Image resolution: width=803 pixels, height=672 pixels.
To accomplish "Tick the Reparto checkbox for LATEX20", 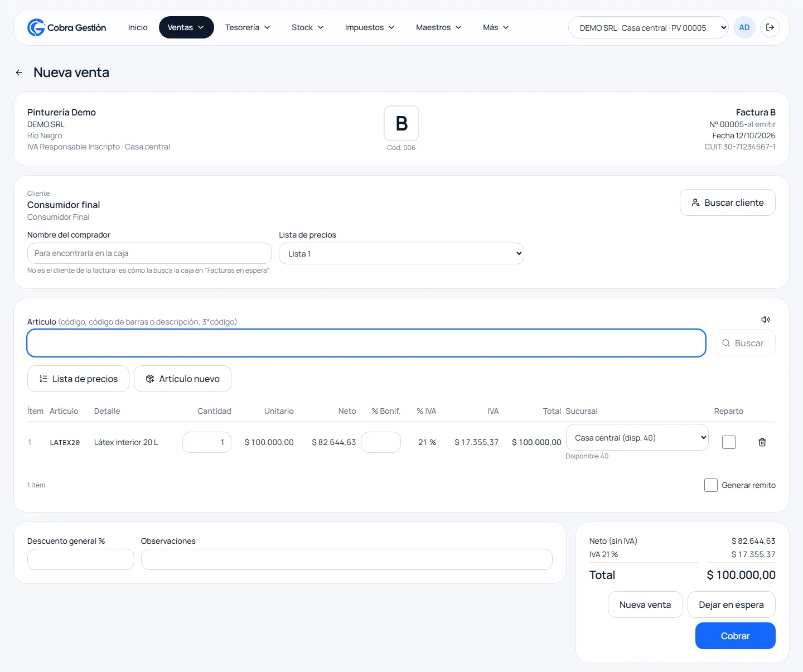I will click(729, 442).
